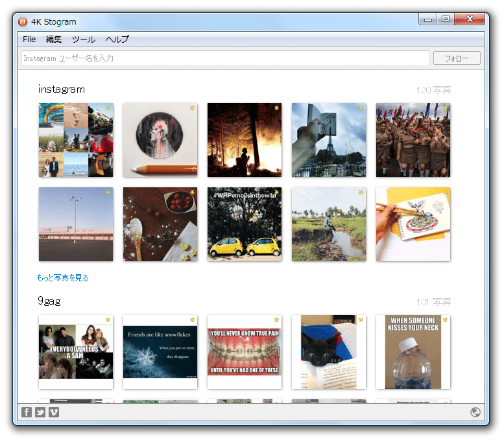Open the ヘルプ menu
The width and height of the screenshot is (504, 442).
[117, 39]
